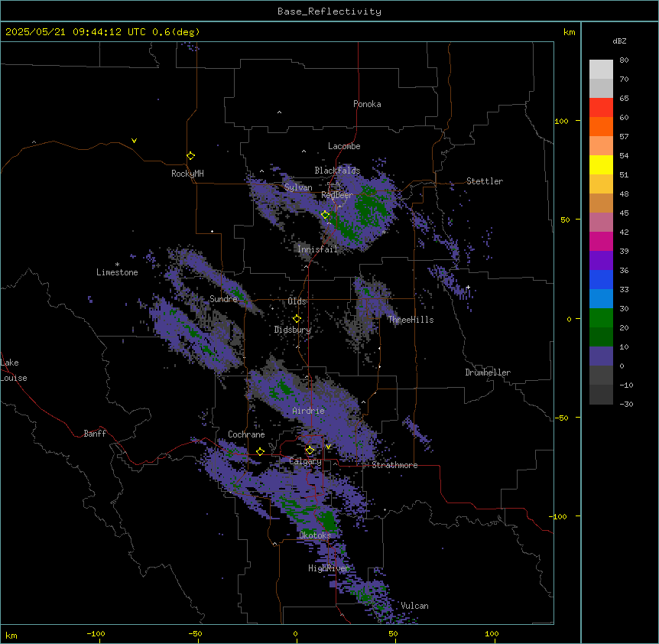The image size is (659, 644).
Task: Click the Innisfail city label
Action: pos(317,249)
